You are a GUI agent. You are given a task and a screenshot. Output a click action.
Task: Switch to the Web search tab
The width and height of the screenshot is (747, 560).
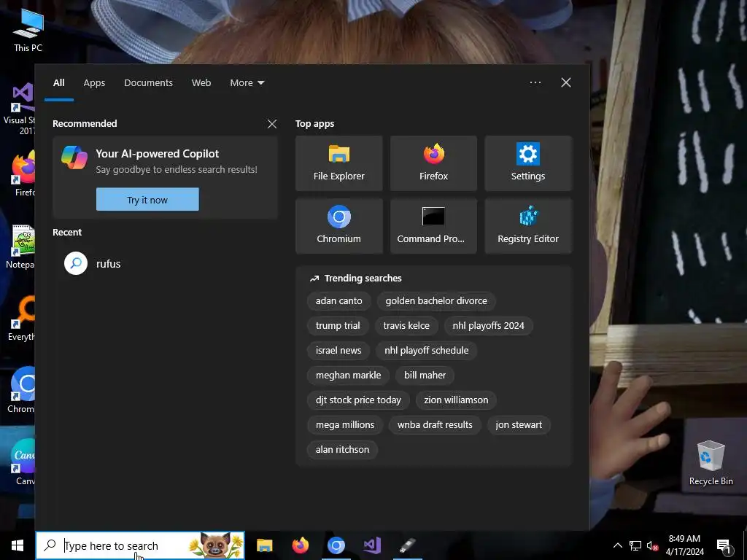(201, 82)
